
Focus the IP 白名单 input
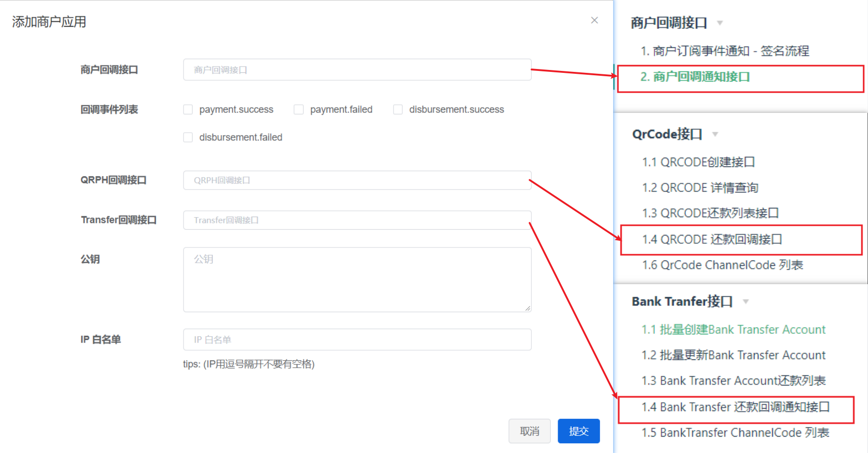357,340
